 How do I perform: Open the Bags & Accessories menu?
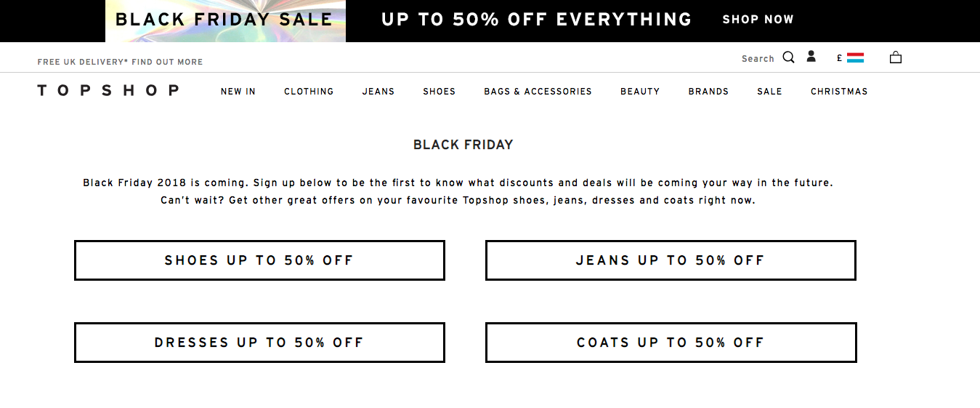pos(538,92)
